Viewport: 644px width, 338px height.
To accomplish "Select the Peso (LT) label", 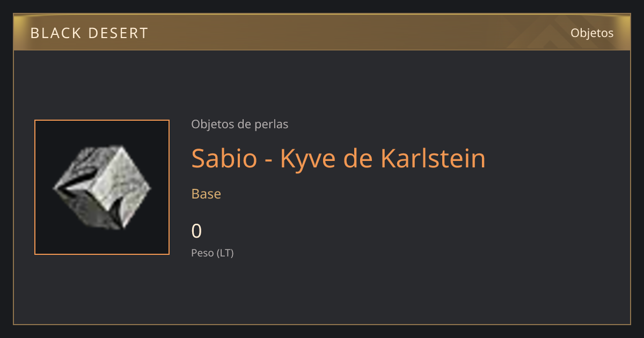I will tap(213, 253).
